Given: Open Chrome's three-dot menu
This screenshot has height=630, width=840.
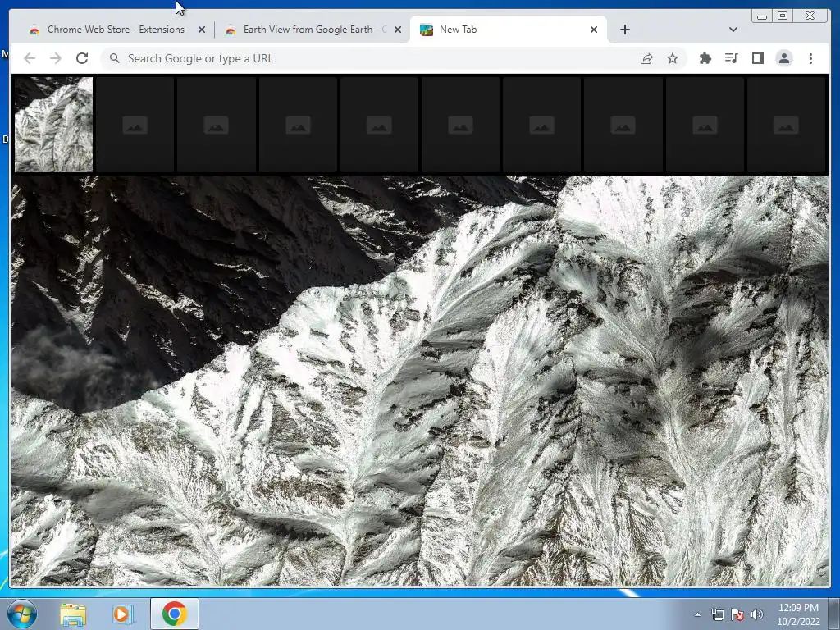Looking at the screenshot, I should 810,58.
